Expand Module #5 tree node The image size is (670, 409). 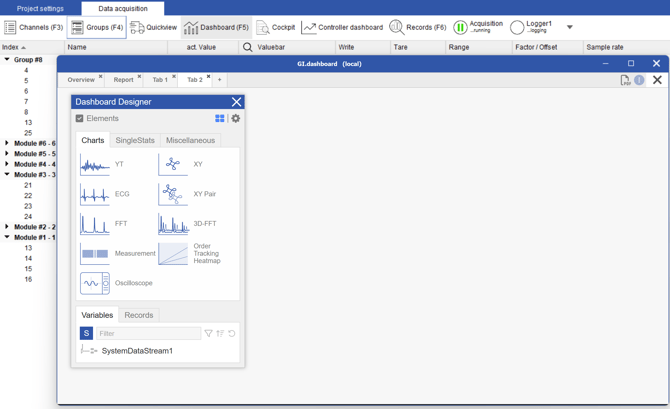click(x=7, y=153)
